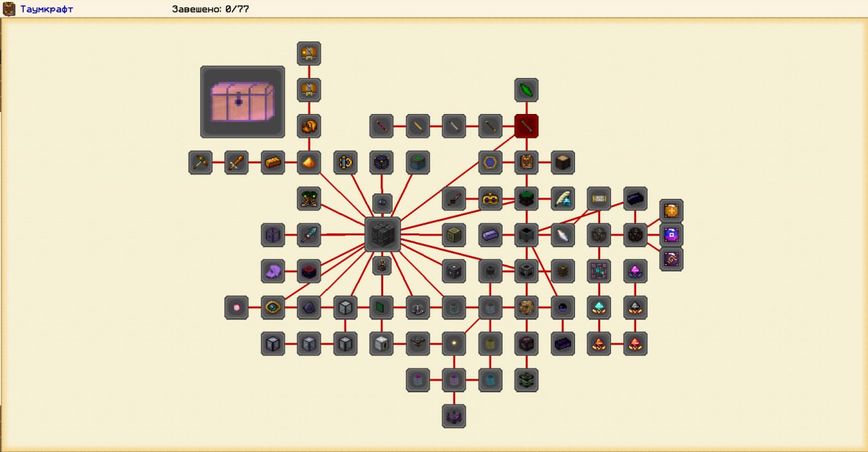The image size is (868, 452).
Task: Click the golden goggles quest node
Action: point(490,199)
